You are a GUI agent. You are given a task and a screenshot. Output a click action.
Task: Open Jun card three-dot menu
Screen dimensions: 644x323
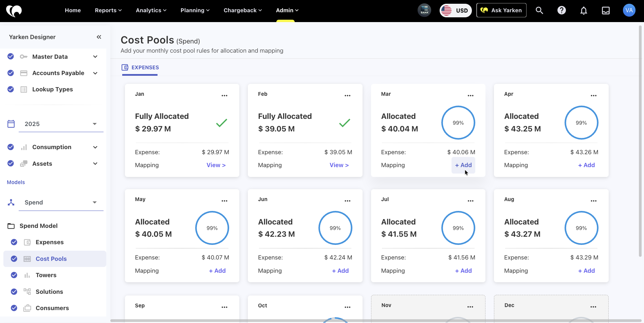348,201
